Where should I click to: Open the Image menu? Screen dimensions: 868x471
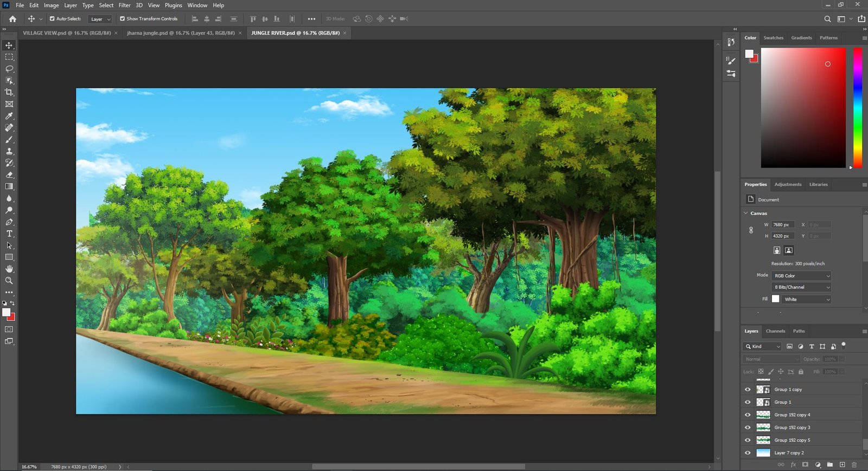coord(51,5)
